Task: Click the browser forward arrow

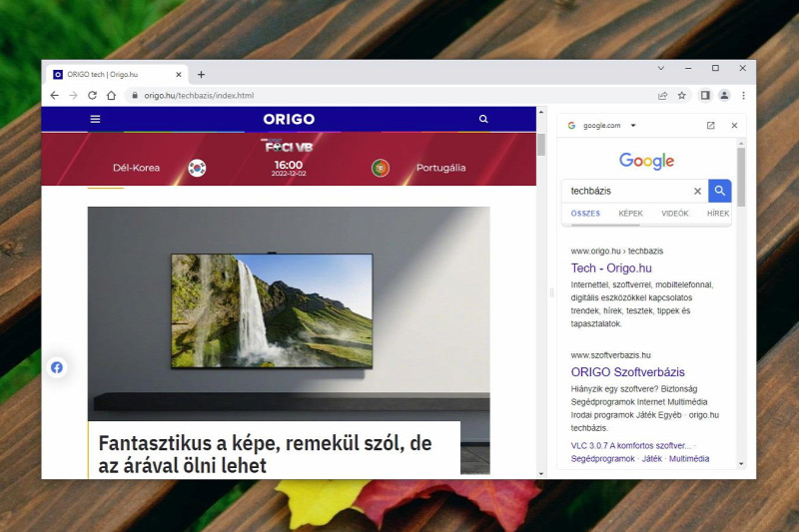Action: click(73, 95)
